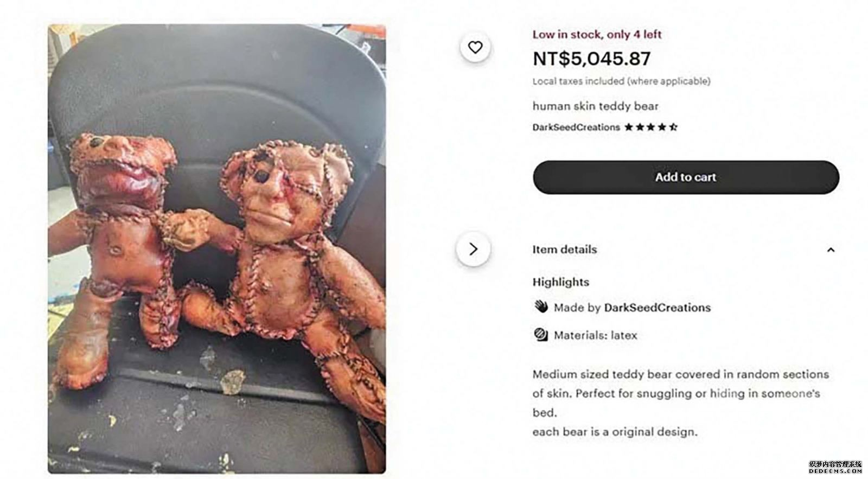Click the Item details section heading
Screen dimensions: 868x479
[564, 250]
